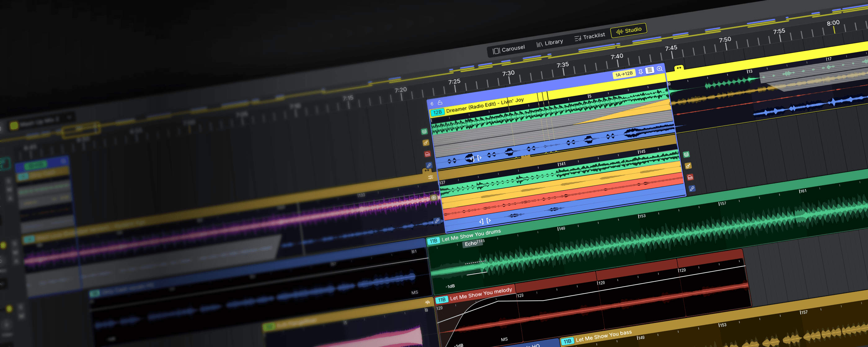Screen dimensions: 868x347
Task: Click the gold resize handle at transition start
Action: tap(427, 171)
